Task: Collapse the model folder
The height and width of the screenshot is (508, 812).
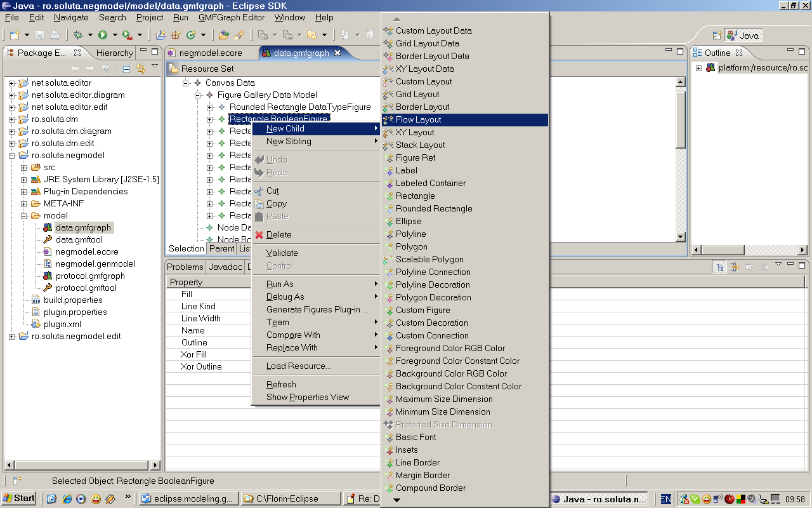Action: 24,216
